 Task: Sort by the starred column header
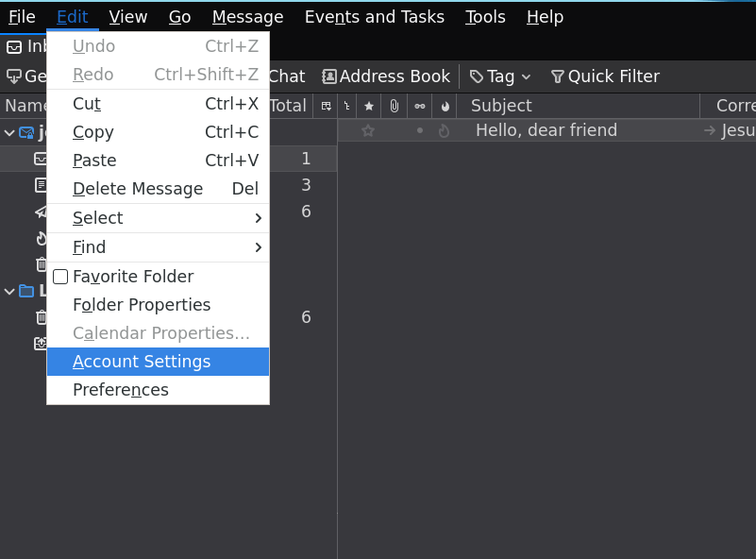coord(369,106)
